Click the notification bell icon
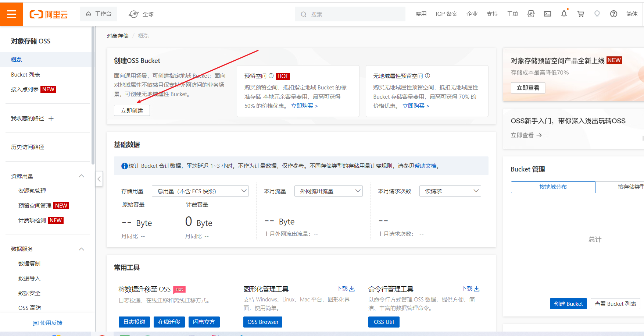 tap(564, 14)
